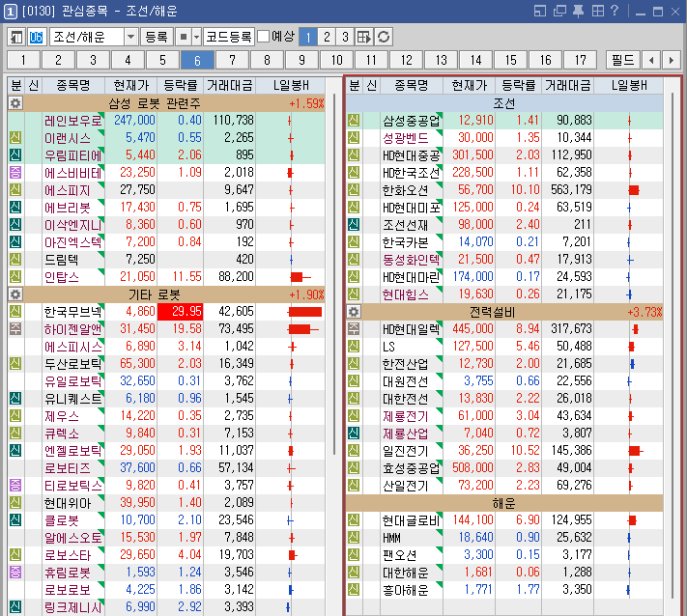
Task: Sort left table by 현재가 header
Action: coord(131,85)
